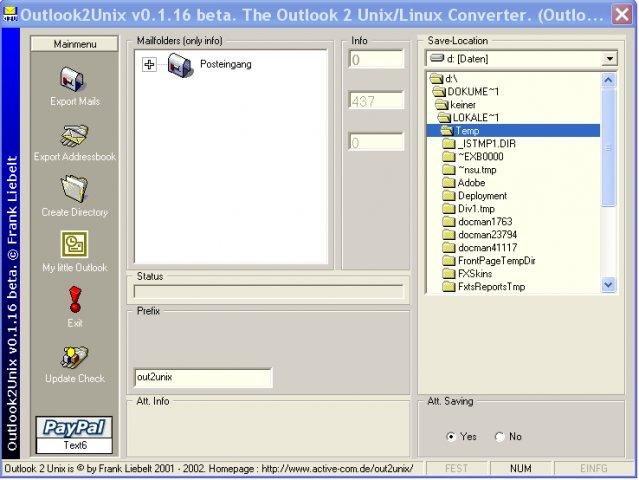This screenshot has width=639, height=480.
Task: Run Update Check from the sidebar icon
Action: [x=74, y=357]
